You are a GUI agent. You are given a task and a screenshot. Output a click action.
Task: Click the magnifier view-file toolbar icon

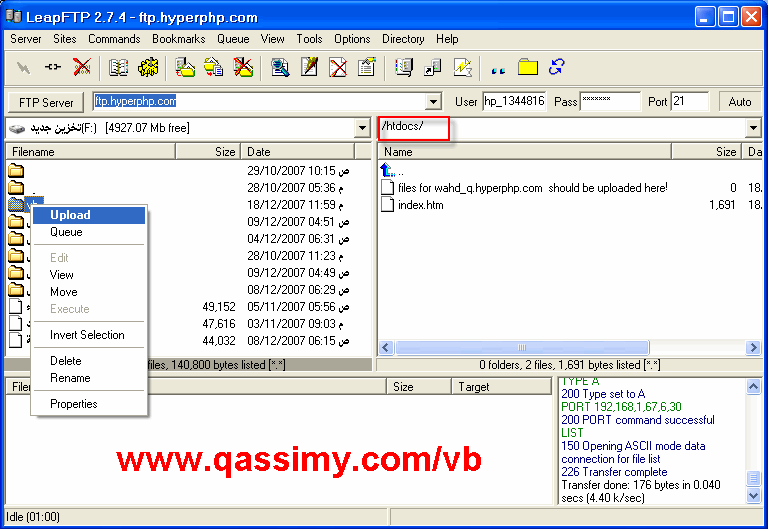click(x=280, y=67)
